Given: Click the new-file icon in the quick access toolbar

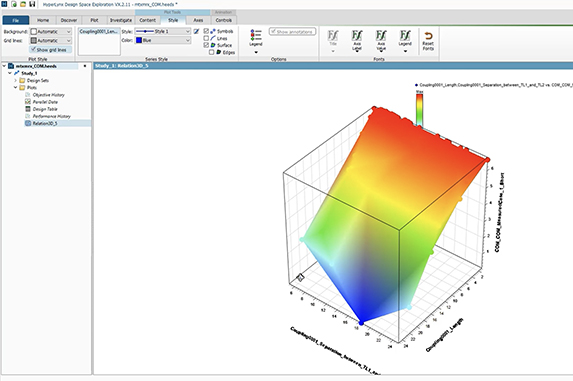Looking at the screenshot, I should pyautogui.click(x=14, y=4).
